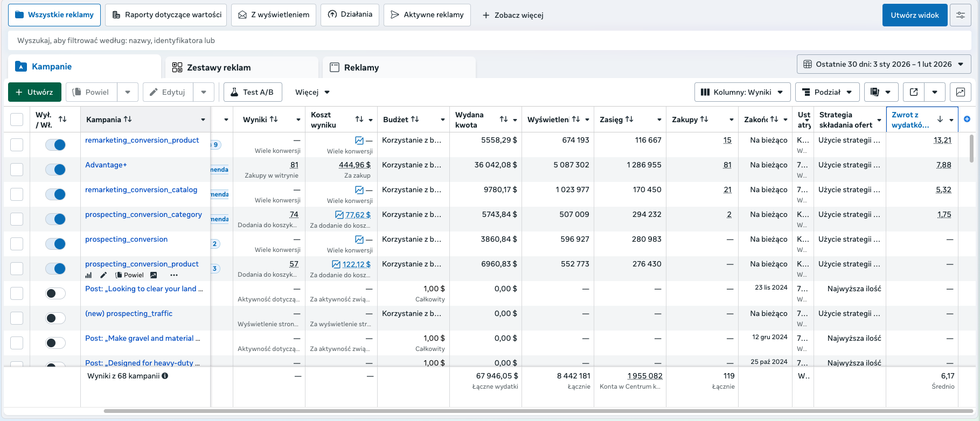Expand the Kolumny: Wyniki dropdown
The image size is (980, 421).
742,92
